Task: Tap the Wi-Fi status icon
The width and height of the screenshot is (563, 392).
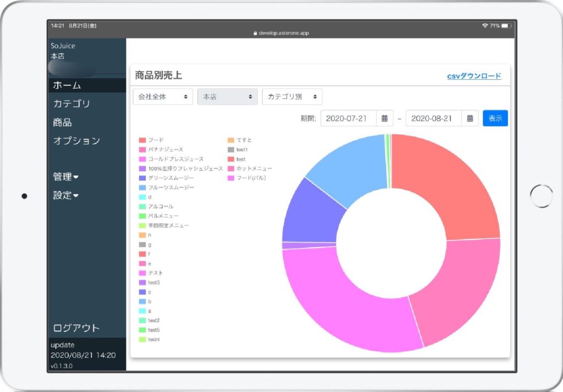Action: tap(484, 26)
